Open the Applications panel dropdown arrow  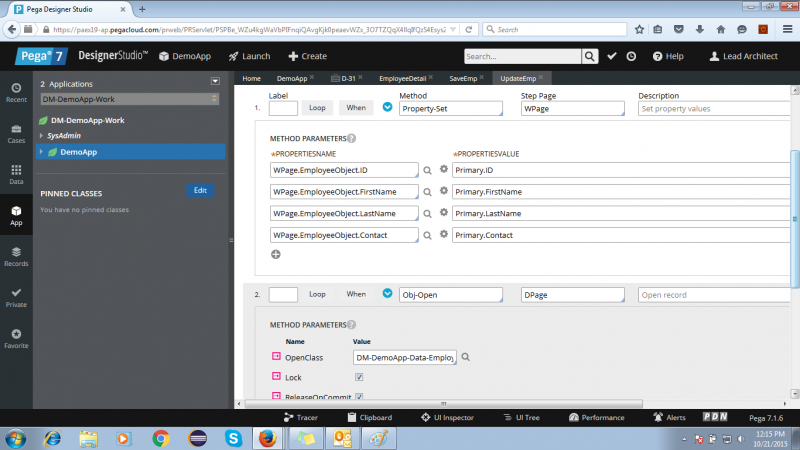point(215,81)
